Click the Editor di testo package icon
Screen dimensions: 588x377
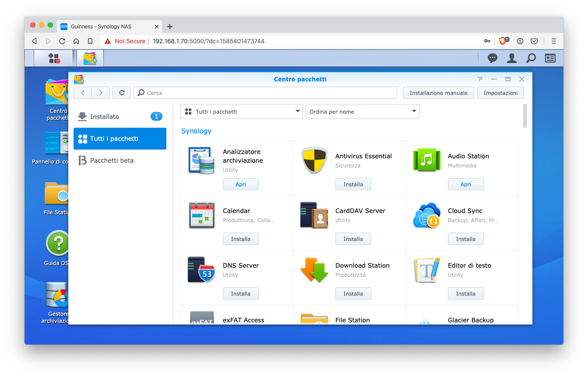427,270
